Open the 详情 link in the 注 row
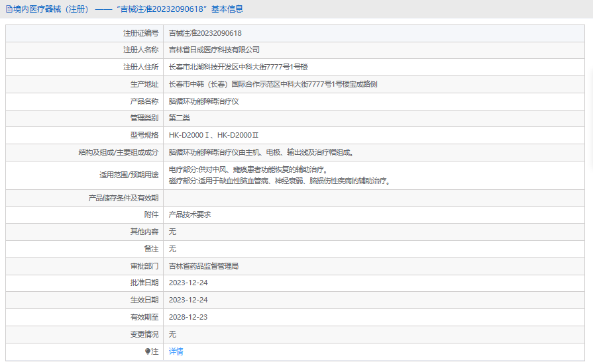The image size is (593, 364). (176, 351)
